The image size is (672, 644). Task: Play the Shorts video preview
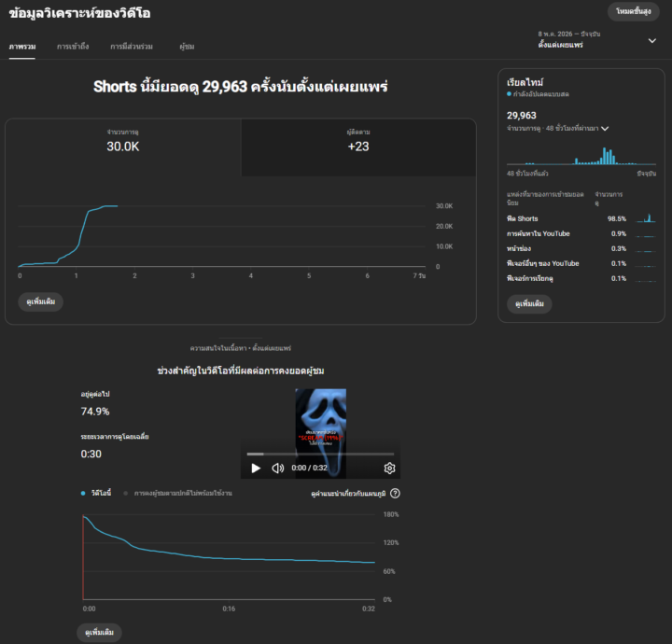[x=256, y=468]
